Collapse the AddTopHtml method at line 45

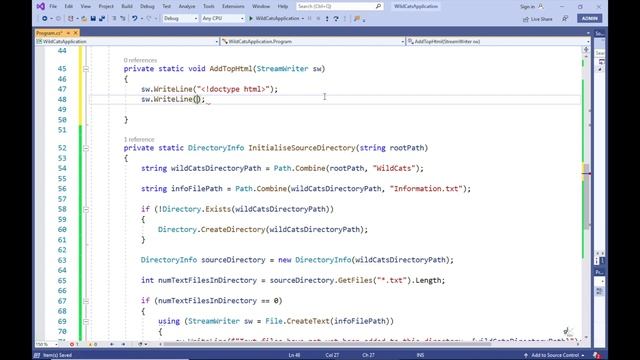tap(86, 69)
